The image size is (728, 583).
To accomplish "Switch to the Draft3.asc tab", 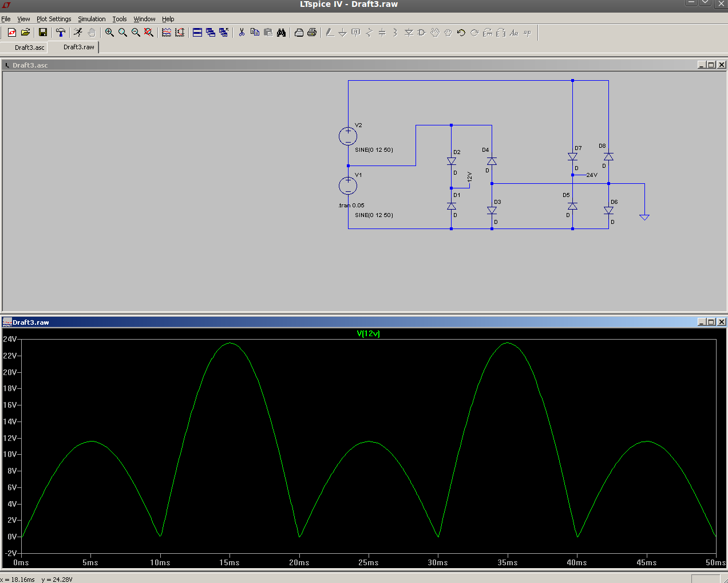I will (x=29, y=48).
